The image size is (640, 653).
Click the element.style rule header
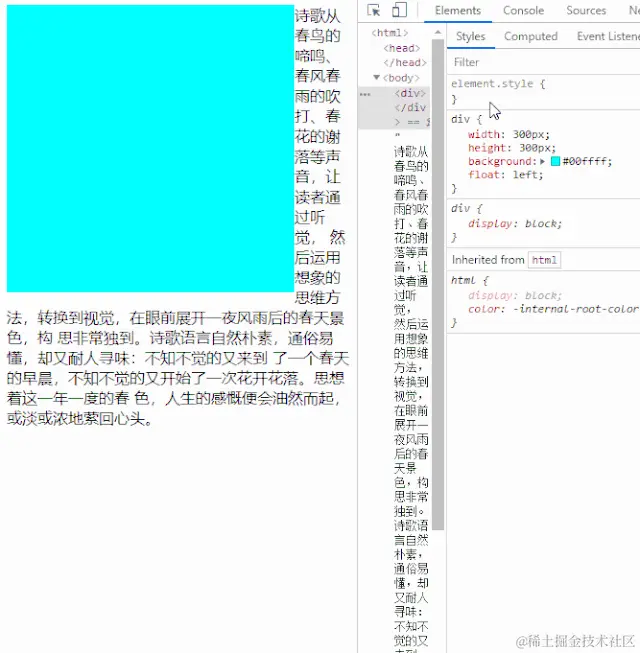click(x=498, y=84)
